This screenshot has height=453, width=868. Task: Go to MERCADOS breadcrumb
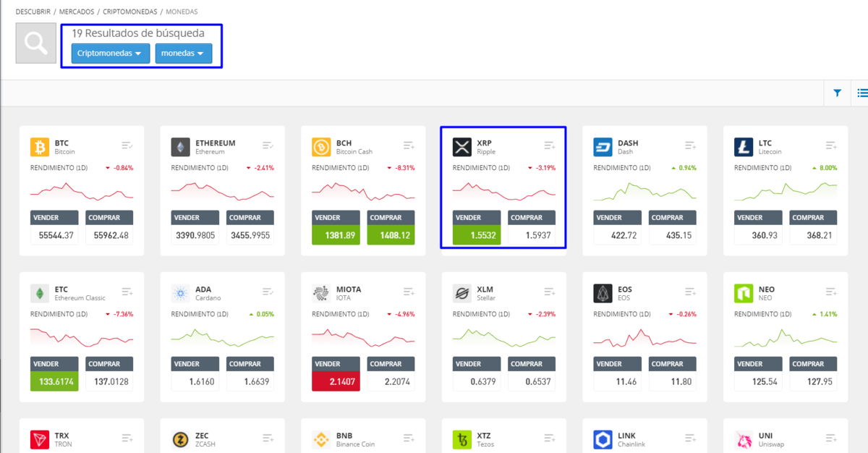76,12
